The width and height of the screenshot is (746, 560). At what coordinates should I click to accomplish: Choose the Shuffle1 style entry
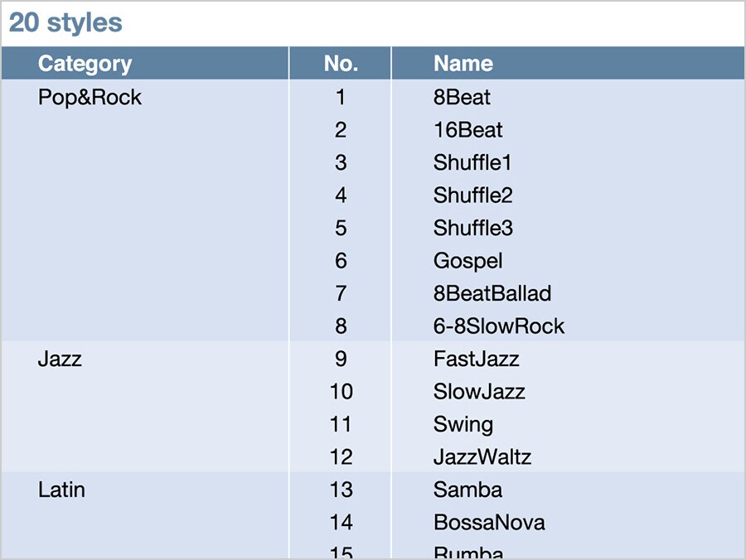pyautogui.click(x=472, y=162)
